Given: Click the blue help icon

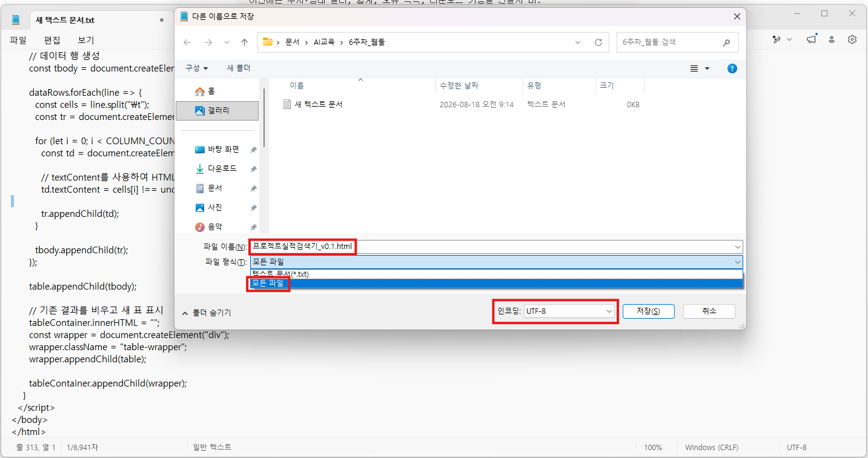Looking at the screenshot, I should (x=732, y=68).
